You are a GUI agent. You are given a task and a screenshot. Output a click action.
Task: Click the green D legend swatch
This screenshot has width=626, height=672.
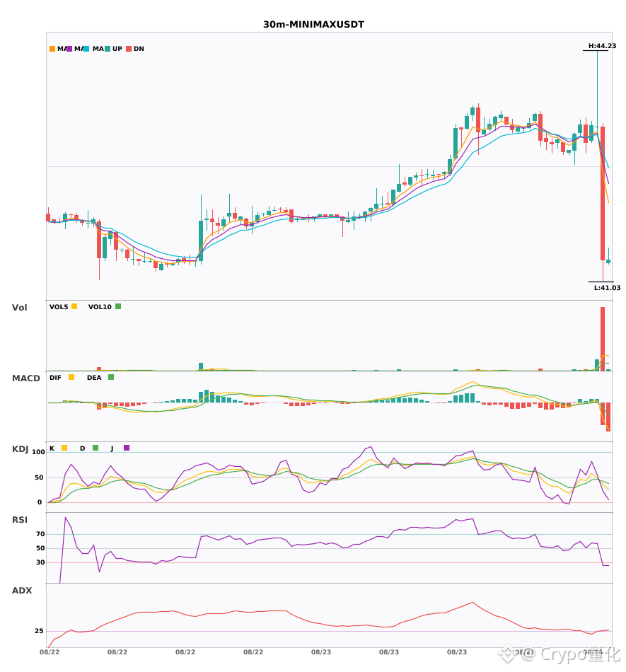(95, 448)
